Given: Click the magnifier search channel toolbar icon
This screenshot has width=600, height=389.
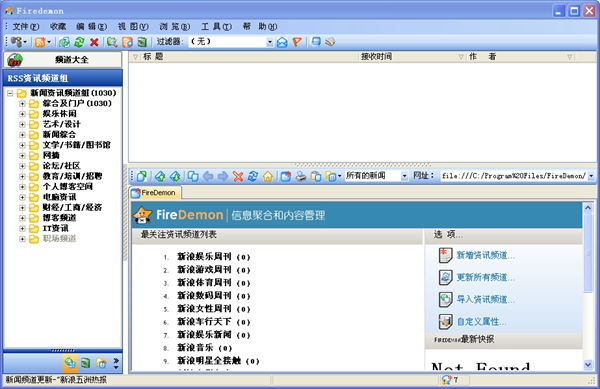Looking at the screenshot, I should click(x=112, y=42).
